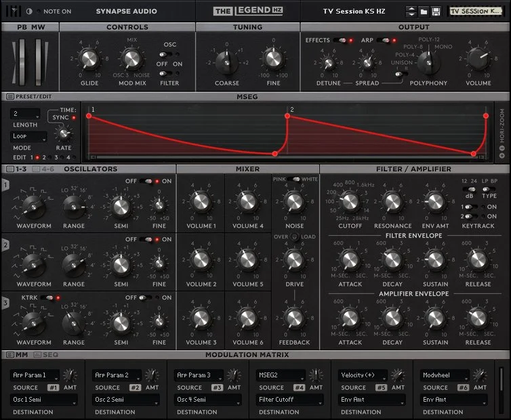Click the OVERLOAD indicator lamp
This screenshot has height=420, width=511.
click(295, 237)
